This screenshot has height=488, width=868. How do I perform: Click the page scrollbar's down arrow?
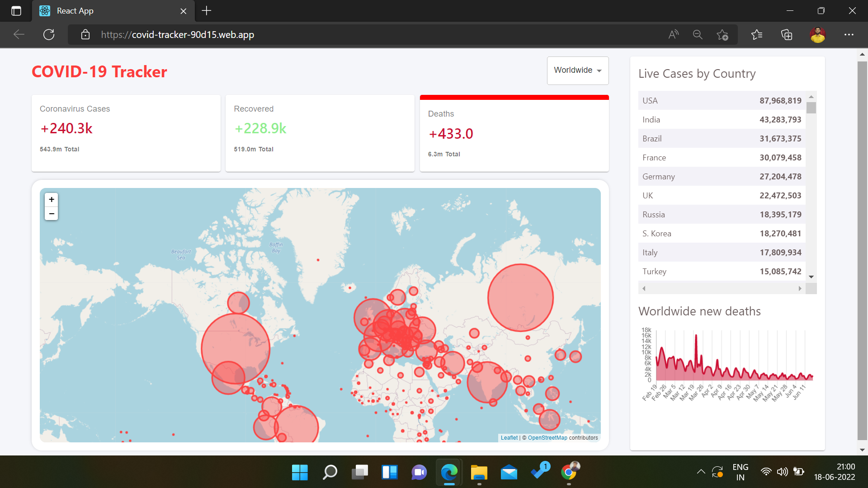pyautogui.click(x=862, y=450)
